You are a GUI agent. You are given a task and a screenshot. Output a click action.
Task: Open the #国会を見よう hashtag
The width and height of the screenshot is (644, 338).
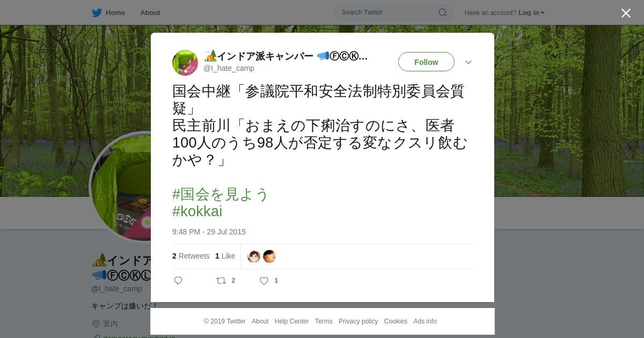(220, 194)
